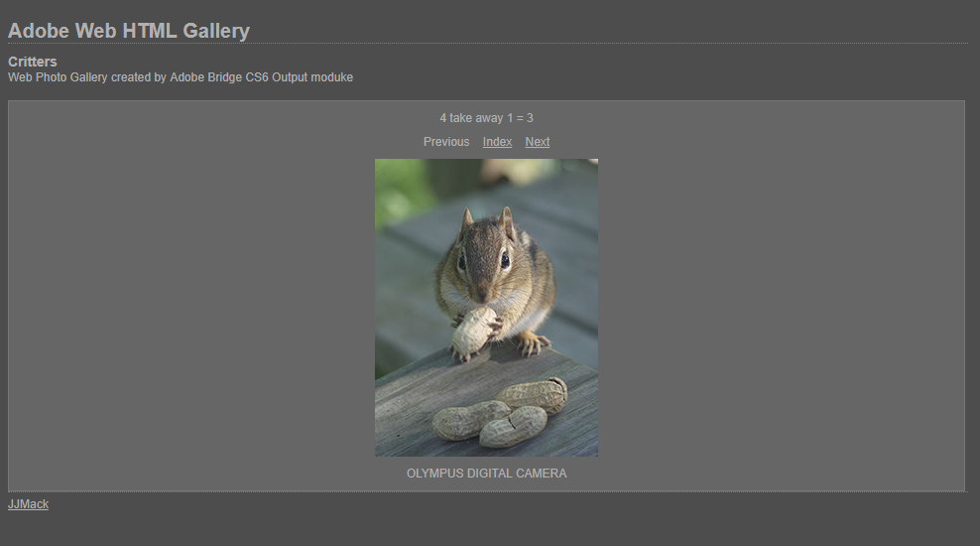The width and height of the screenshot is (980, 546).
Task: Go to the Next gallery image
Action: click(537, 142)
